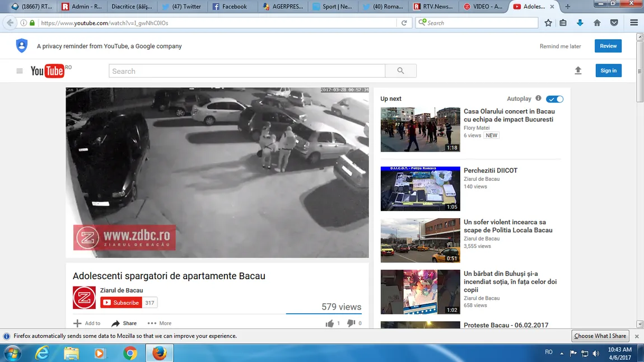Open the Add to playlist menu
Screen dimensions: 644x362
coord(87,323)
